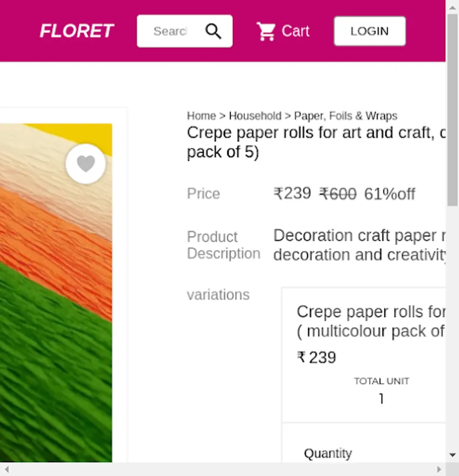Screen dimensions: 459x476
Task: Click the horizontal scrollbar right arrow
Action: point(439,469)
